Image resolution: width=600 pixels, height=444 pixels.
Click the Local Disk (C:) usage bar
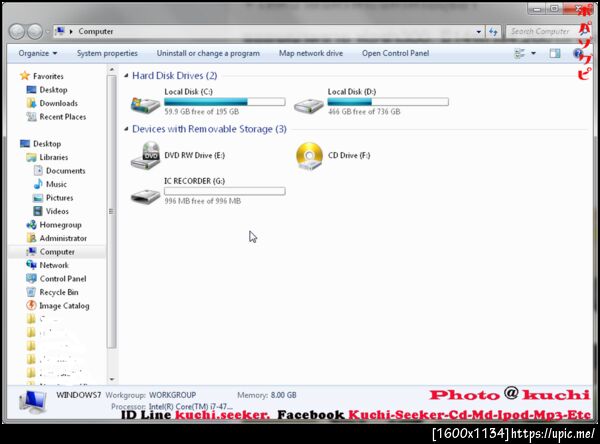pos(225,102)
